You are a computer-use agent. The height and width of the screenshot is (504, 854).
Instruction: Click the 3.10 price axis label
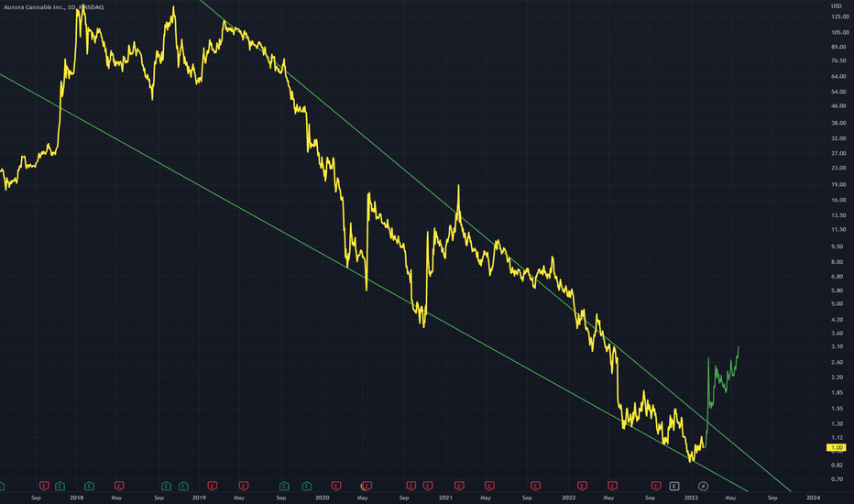coord(838,346)
